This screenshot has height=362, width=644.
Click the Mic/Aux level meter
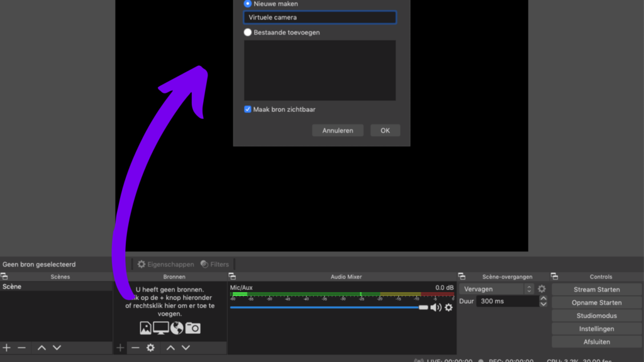342,295
